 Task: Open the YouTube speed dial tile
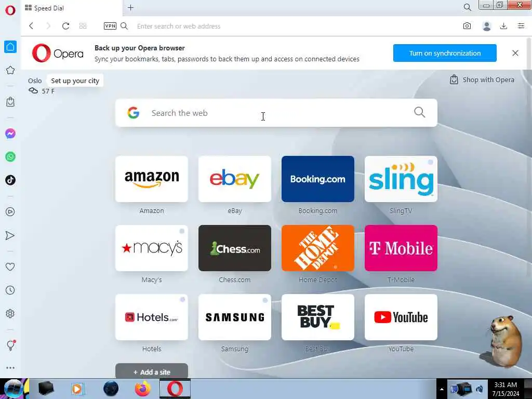(401, 317)
